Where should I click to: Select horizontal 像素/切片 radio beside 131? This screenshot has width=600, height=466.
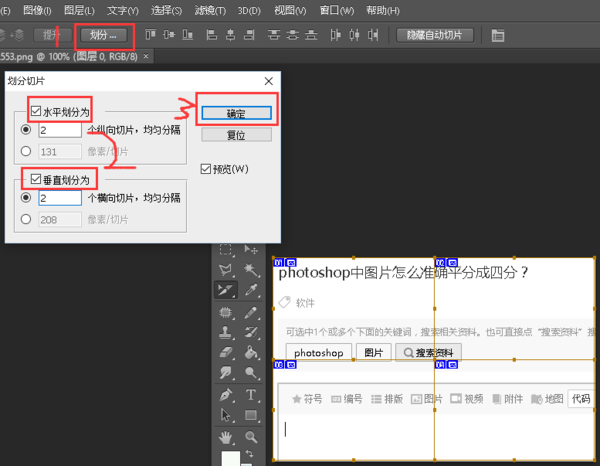[26, 151]
